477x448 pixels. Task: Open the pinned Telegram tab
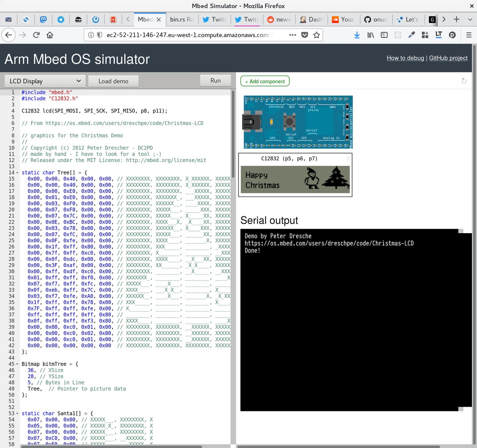click(61, 19)
